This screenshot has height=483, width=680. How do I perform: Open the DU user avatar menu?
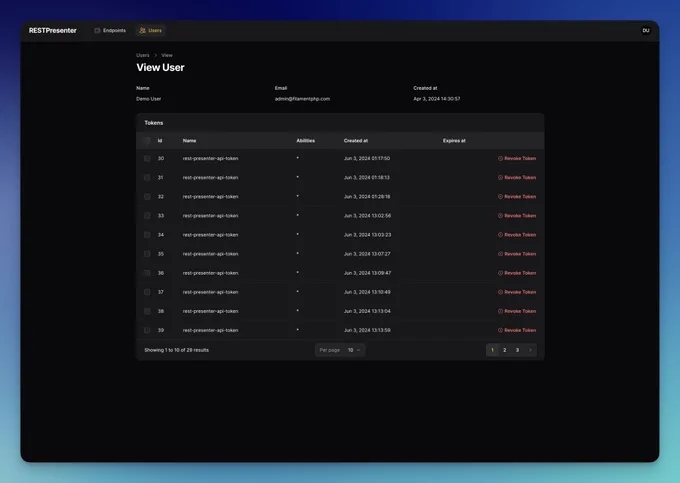tap(646, 30)
